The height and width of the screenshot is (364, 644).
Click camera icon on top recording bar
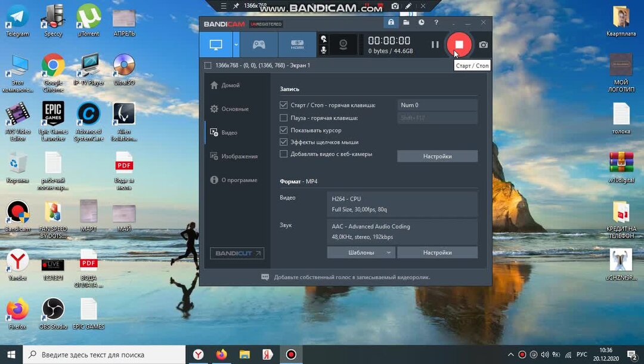coord(395,6)
